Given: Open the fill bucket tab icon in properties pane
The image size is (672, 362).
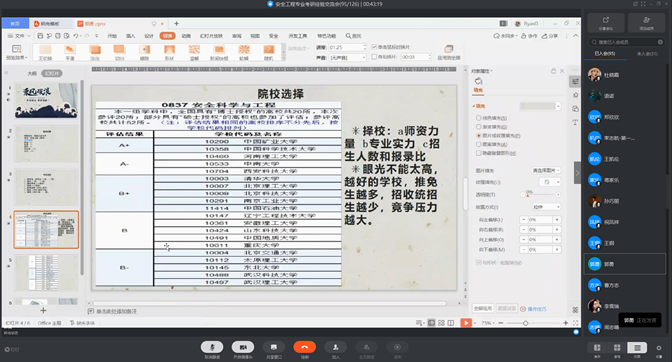Looking at the screenshot, I should coord(478,81).
